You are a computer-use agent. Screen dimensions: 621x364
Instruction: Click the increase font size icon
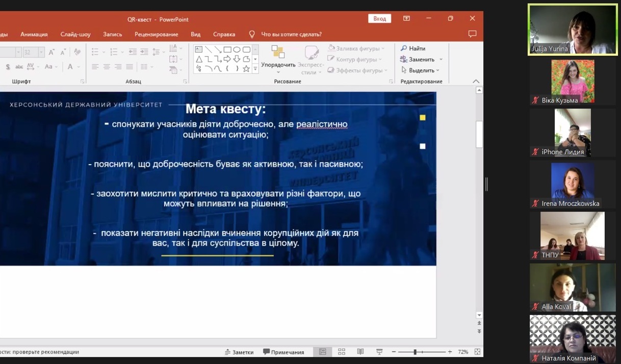coord(51,52)
